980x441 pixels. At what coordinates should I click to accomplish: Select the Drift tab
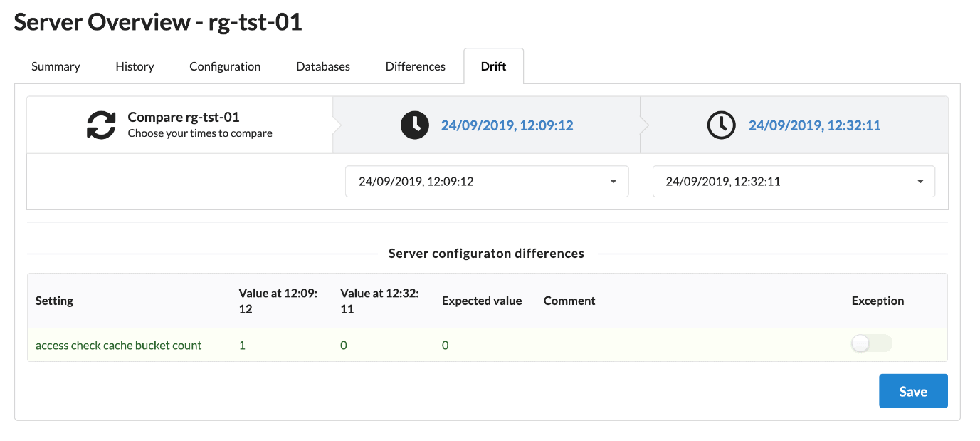pos(493,66)
